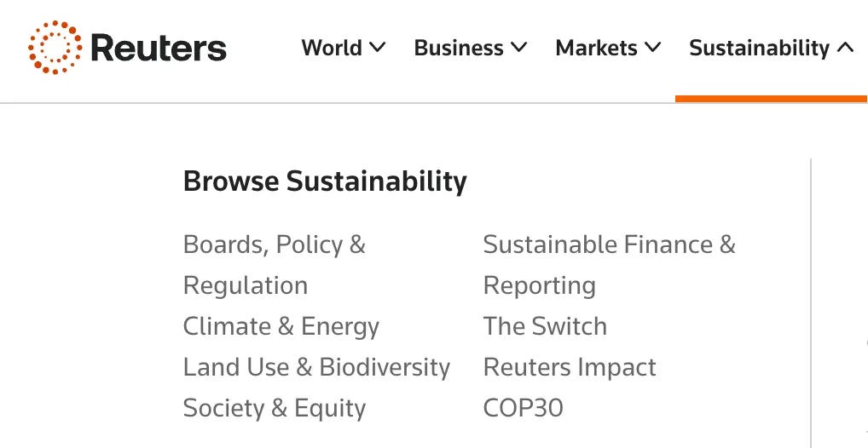Click the Reuters wordmark text
This screenshot has height=448, width=868.
(x=159, y=48)
